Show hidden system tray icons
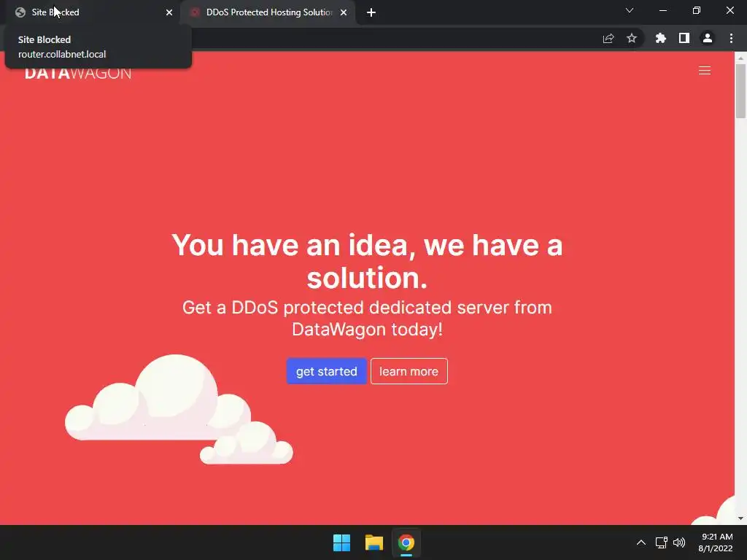The image size is (747, 560). (641, 542)
